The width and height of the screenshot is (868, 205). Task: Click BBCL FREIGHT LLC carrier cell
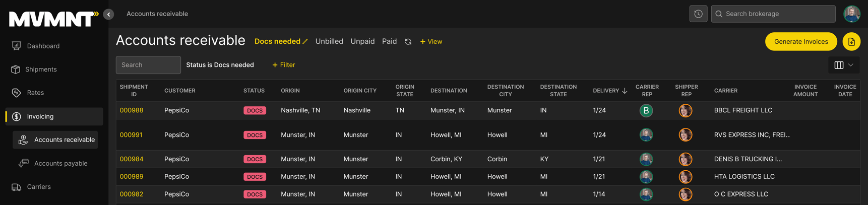pos(743,110)
